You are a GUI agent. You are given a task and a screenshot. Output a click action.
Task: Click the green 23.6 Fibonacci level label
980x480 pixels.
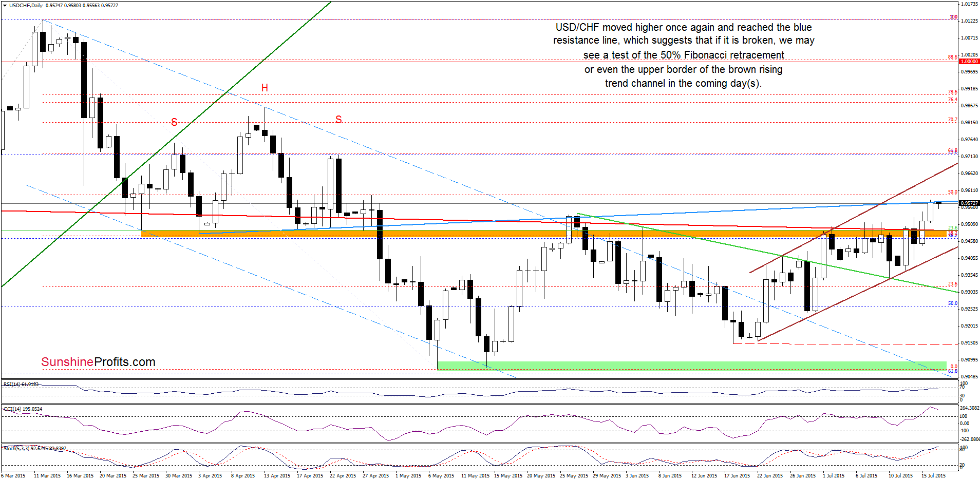952,227
